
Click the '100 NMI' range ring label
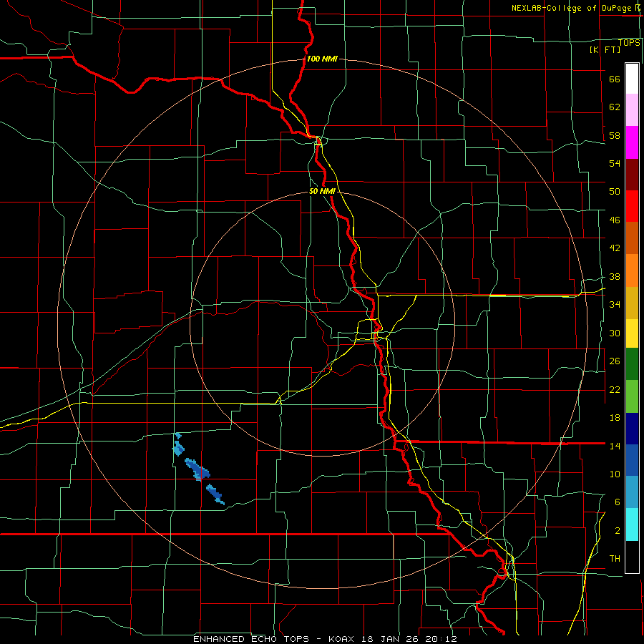(322, 59)
